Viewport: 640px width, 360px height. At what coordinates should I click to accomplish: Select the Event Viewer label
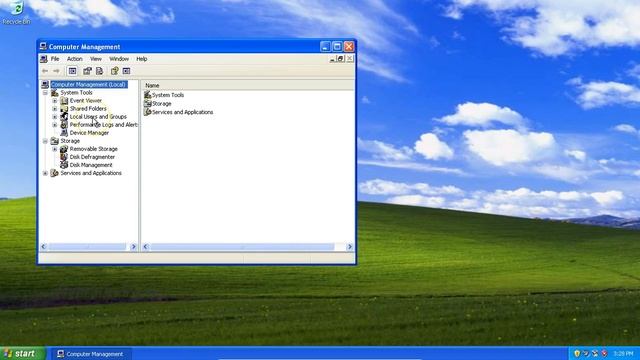86,100
